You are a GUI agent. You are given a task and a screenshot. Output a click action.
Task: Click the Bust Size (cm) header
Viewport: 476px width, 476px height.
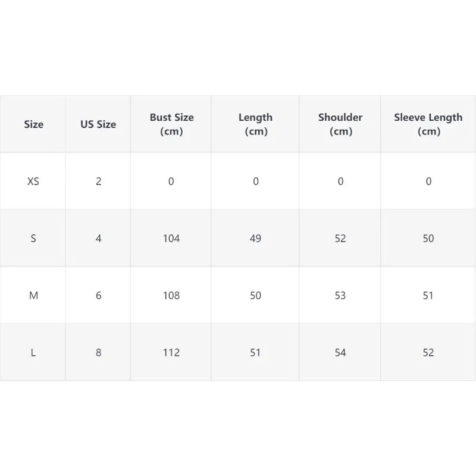pyautogui.click(x=171, y=124)
